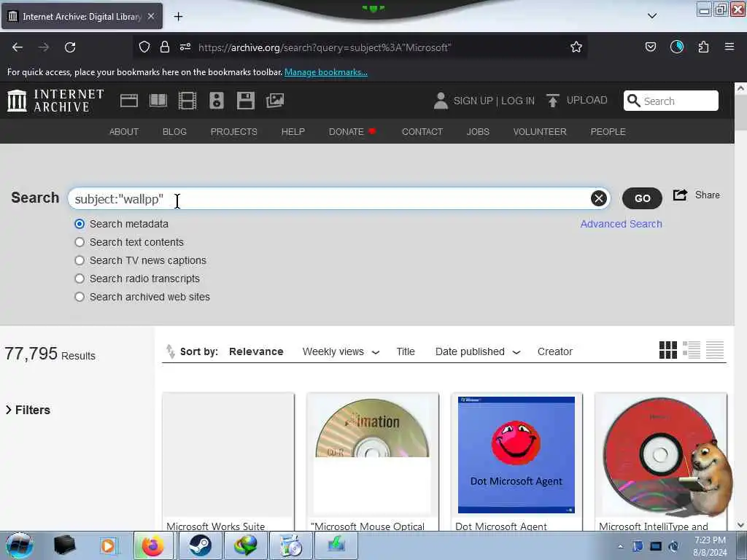Open the HELP menu item
The height and width of the screenshot is (560, 747).
293,132
